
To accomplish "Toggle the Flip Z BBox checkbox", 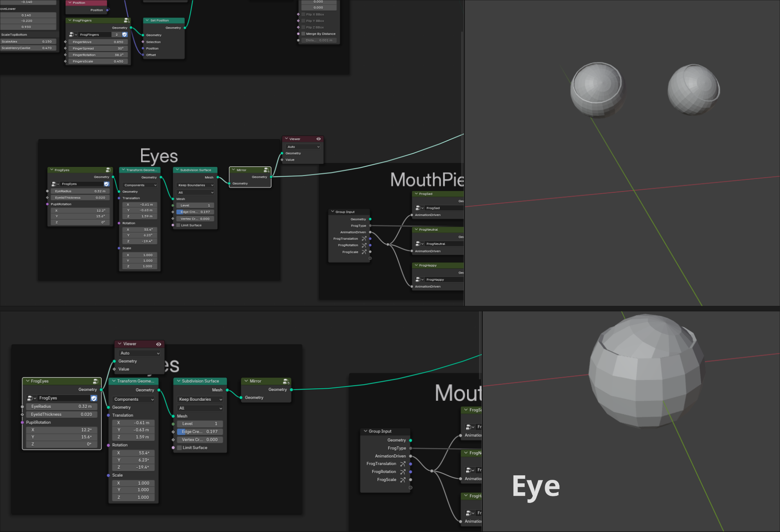I will (x=303, y=27).
